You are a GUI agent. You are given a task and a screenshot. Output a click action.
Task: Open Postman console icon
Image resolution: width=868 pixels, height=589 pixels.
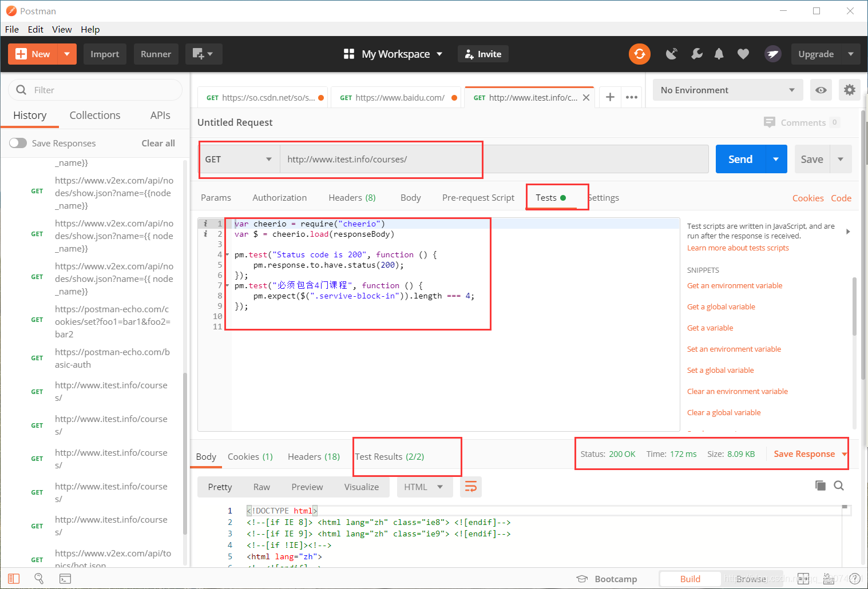[65, 579]
